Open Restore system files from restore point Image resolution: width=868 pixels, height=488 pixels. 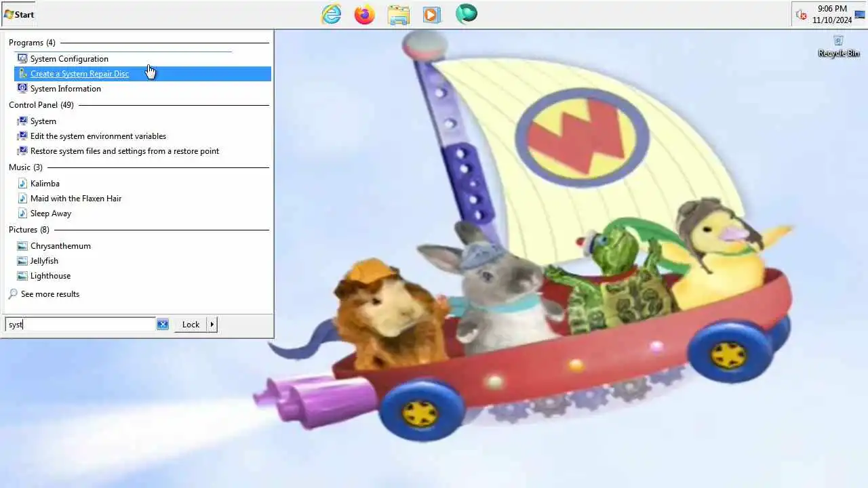[125, 151]
